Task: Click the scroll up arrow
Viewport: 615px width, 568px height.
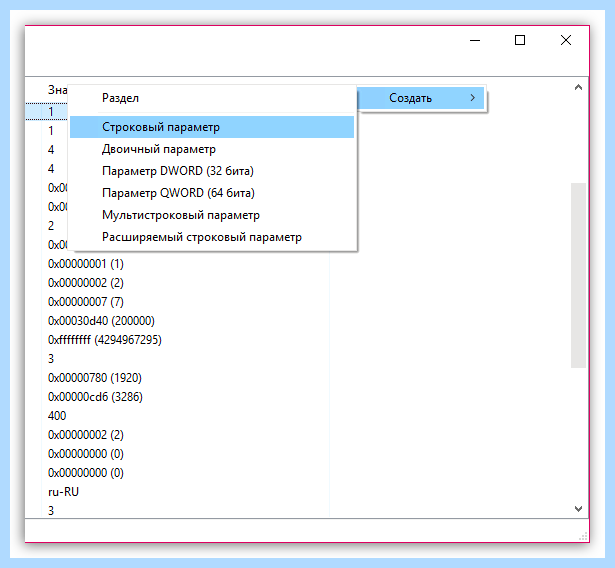Action: pyautogui.click(x=578, y=87)
